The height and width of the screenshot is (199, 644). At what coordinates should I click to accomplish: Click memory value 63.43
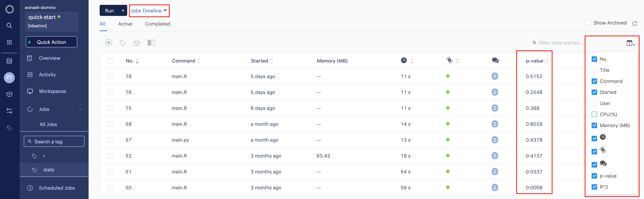(323, 156)
